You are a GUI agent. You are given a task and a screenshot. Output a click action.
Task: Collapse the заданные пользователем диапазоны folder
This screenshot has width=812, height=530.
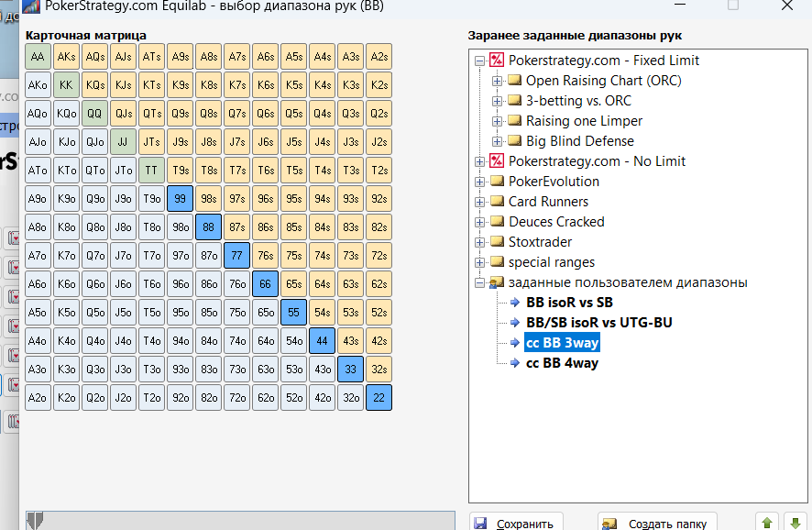tap(479, 282)
